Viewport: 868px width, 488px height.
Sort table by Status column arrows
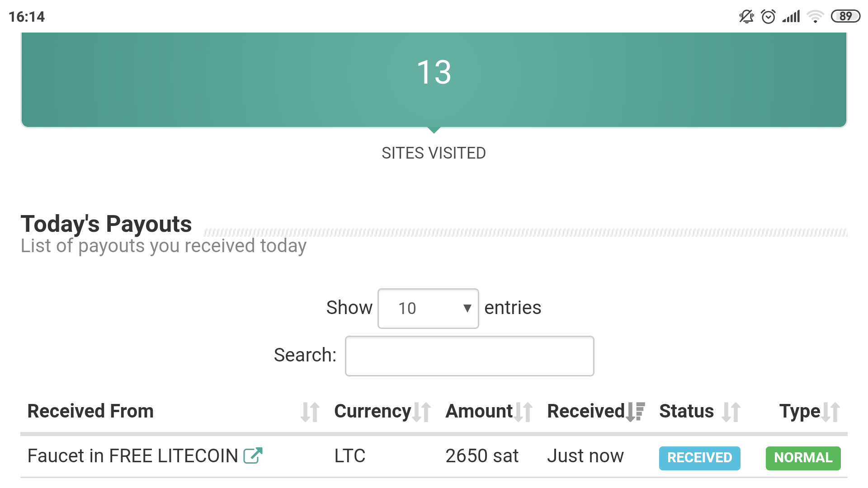click(731, 412)
